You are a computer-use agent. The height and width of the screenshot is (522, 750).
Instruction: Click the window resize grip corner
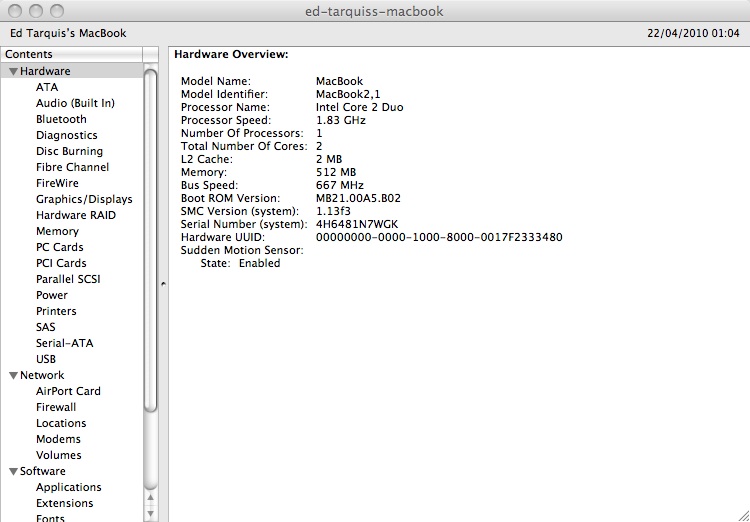click(x=743, y=515)
